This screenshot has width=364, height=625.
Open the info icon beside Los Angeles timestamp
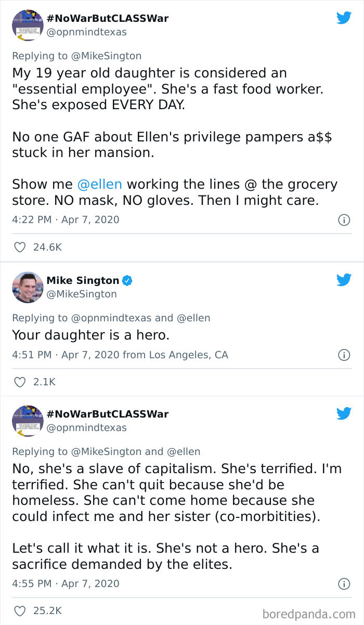click(x=344, y=355)
